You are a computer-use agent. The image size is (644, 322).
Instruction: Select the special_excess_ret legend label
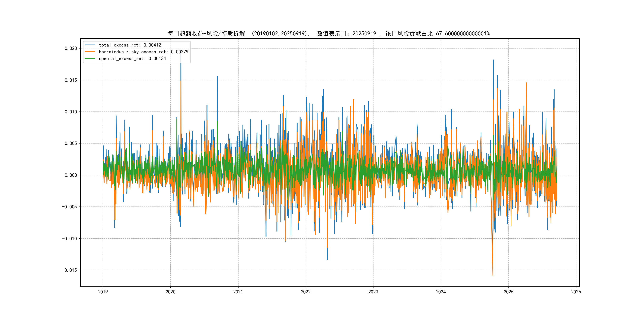(132, 58)
